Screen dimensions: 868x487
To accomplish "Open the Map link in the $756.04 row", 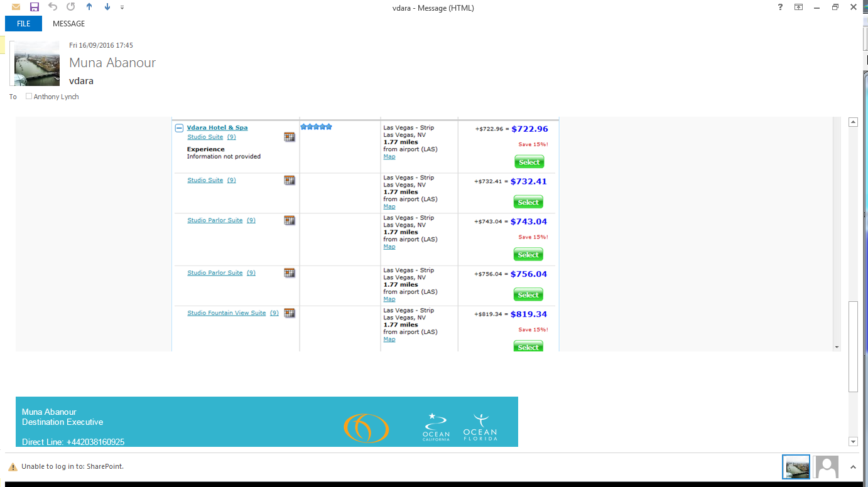I will [389, 299].
